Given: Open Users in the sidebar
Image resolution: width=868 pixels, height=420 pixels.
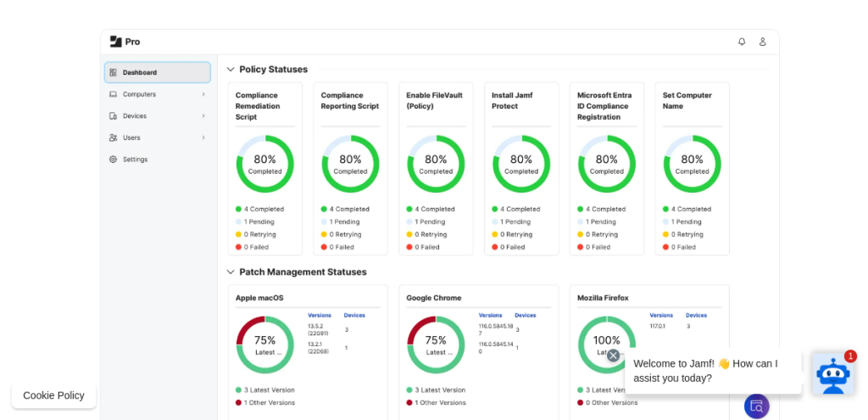Looking at the screenshot, I should coord(157,137).
